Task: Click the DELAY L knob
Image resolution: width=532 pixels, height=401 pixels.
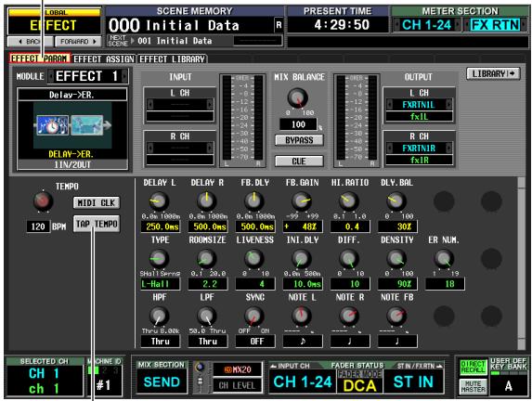Action: tap(159, 201)
